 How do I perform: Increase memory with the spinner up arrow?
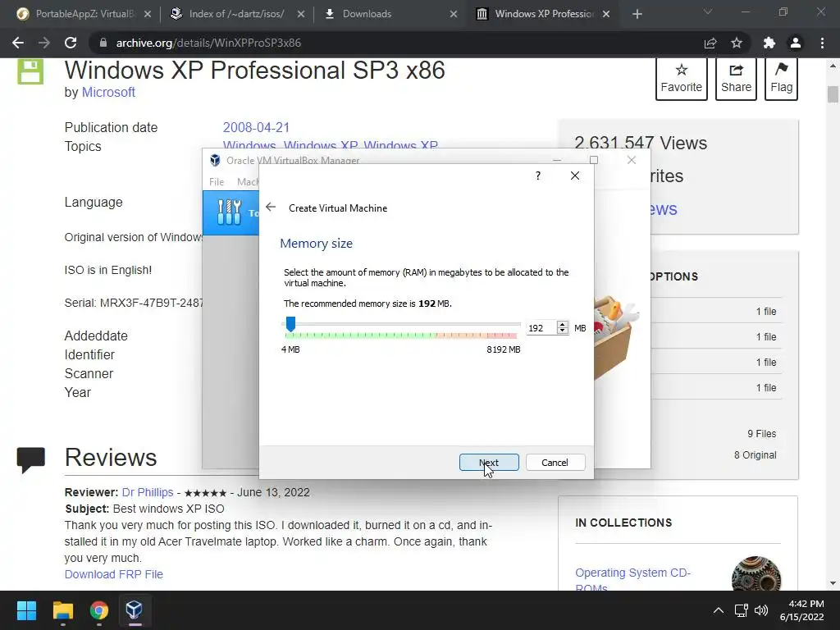click(x=563, y=325)
